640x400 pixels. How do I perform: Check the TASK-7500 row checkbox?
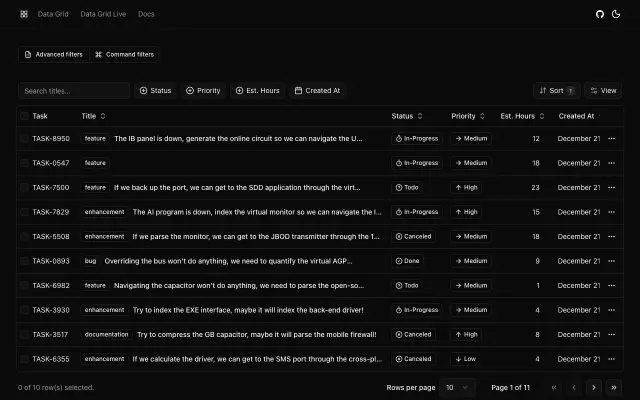pyautogui.click(x=24, y=188)
